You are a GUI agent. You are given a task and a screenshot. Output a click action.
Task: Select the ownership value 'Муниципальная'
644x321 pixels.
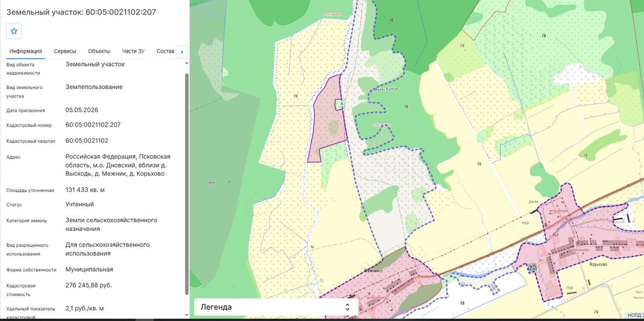point(89,269)
